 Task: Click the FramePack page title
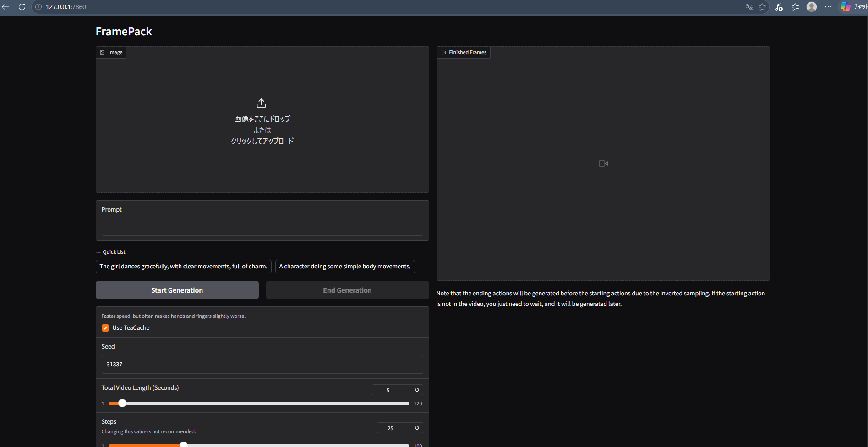click(x=124, y=31)
